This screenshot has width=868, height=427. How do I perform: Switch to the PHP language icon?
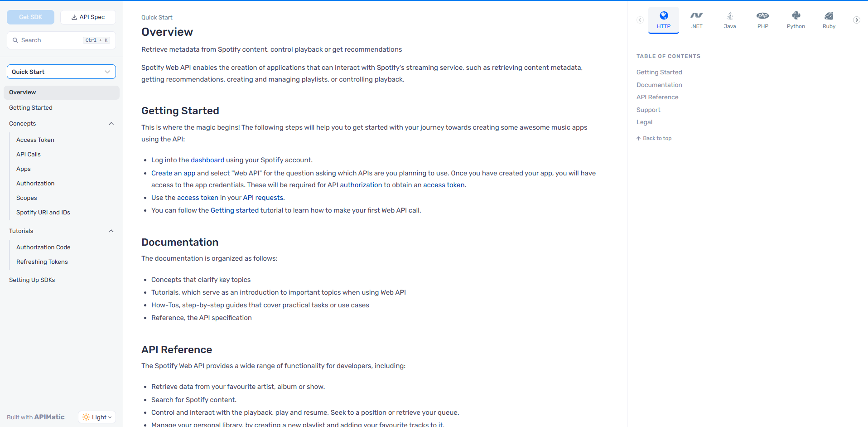click(x=763, y=16)
